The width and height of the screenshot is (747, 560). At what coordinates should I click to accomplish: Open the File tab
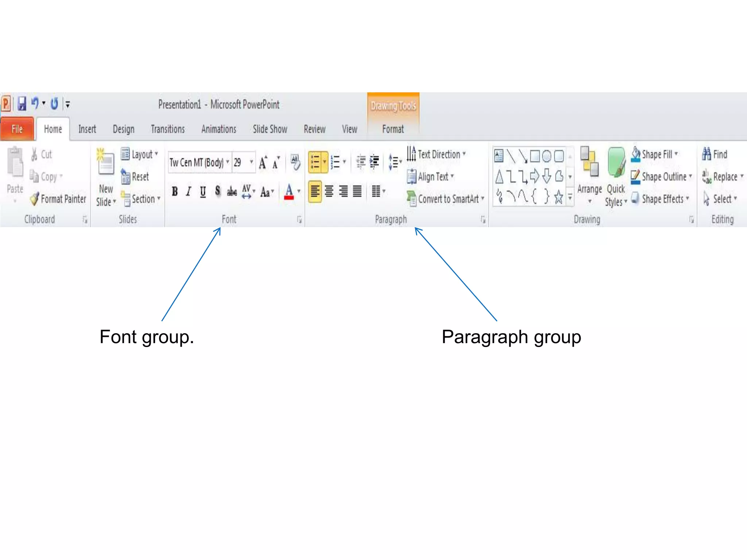tap(17, 129)
